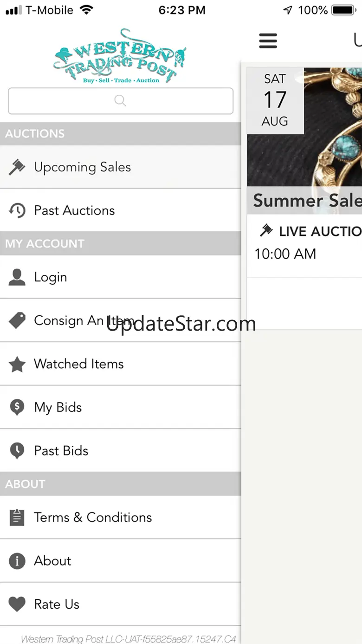Focus the search field under the logo
This screenshot has height=644, width=362.
click(121, 101)
